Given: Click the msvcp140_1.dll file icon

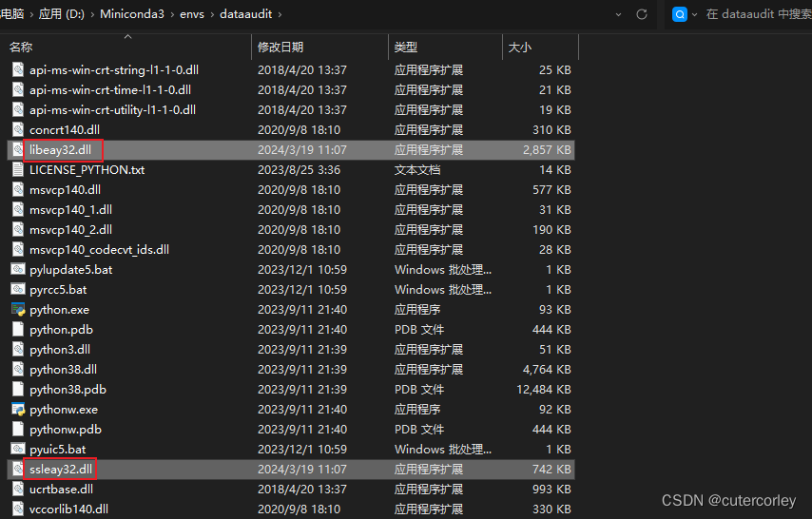Looking at the screenshot, I should (18, 210).
